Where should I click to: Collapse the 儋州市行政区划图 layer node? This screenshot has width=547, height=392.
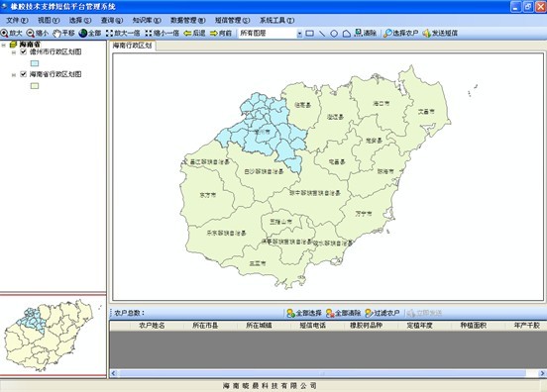pyautogui.click(x=14, y=52)
